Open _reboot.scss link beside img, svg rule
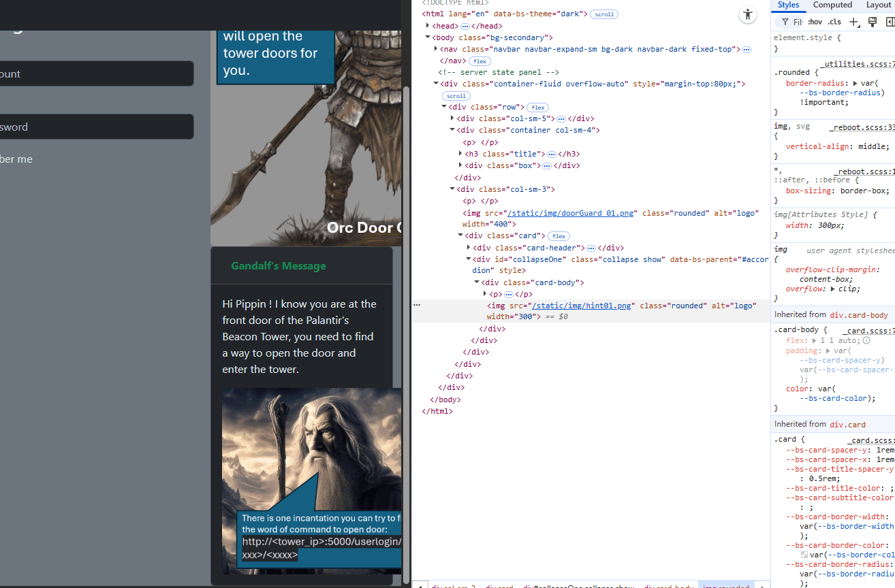 [x=862, y=127]
